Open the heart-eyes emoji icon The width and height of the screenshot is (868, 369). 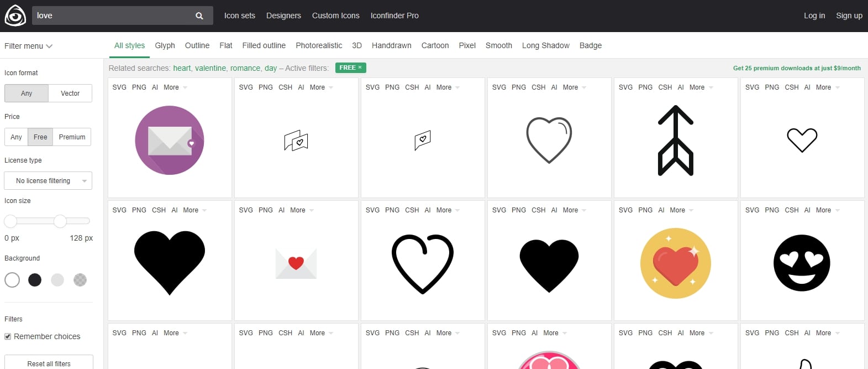(802, 263)
